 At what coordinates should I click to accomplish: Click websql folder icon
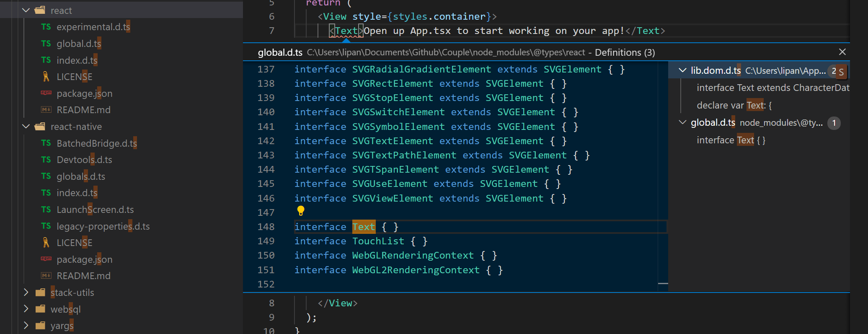tap(40, 309)
